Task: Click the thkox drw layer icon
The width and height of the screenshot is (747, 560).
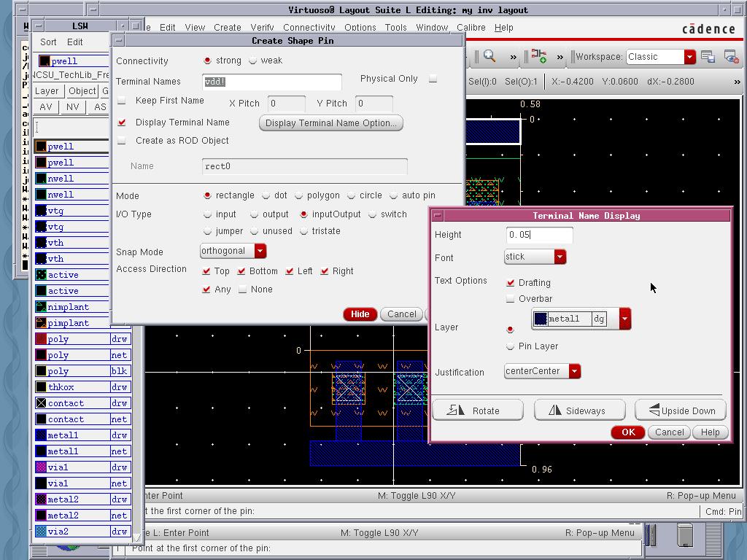Action: tap(41, 387)
